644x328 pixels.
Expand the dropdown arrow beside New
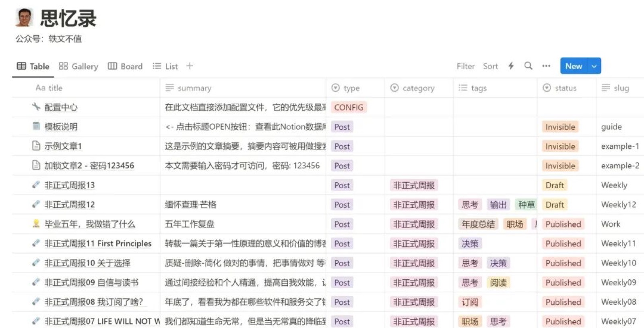pos(594,66)
